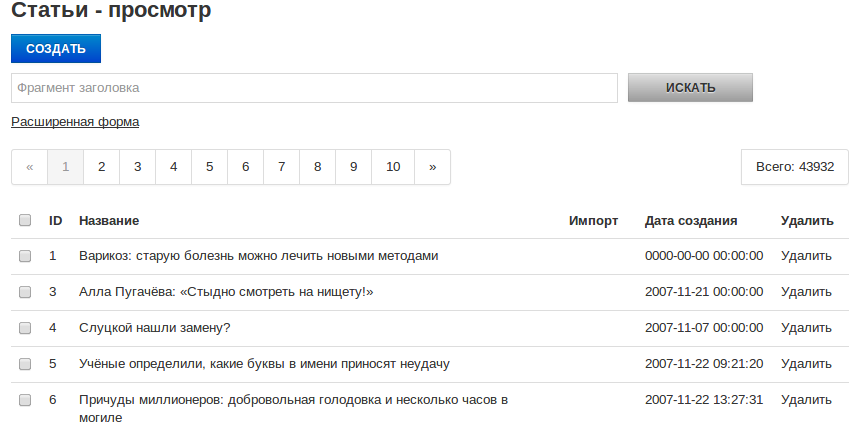
Task: Go to pagination page 10
Action: point(393,167)
